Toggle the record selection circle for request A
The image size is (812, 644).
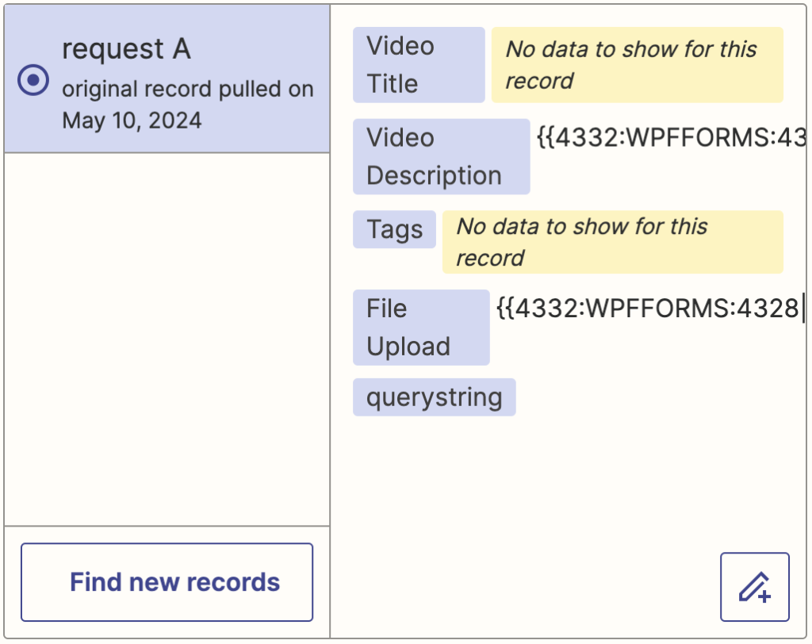[x=33, y=79]
